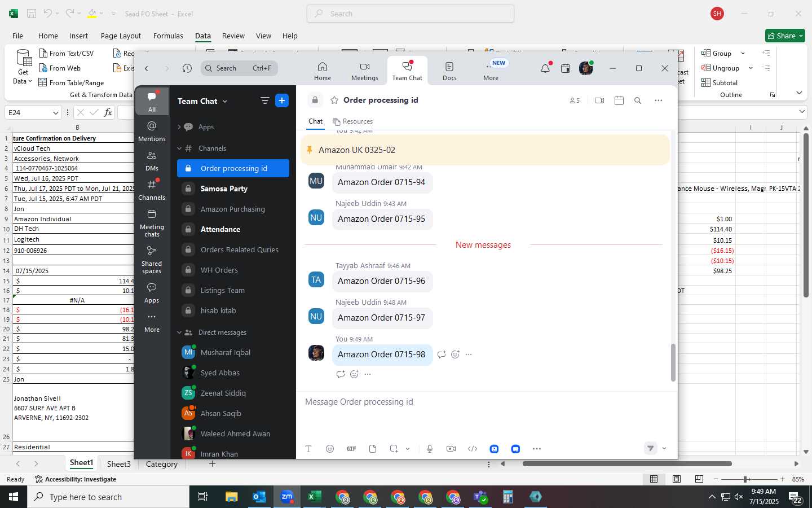This screenshot has height=508, width=812.
Task: Open Zoom history clock icon
Action: (x=187, y=68)
